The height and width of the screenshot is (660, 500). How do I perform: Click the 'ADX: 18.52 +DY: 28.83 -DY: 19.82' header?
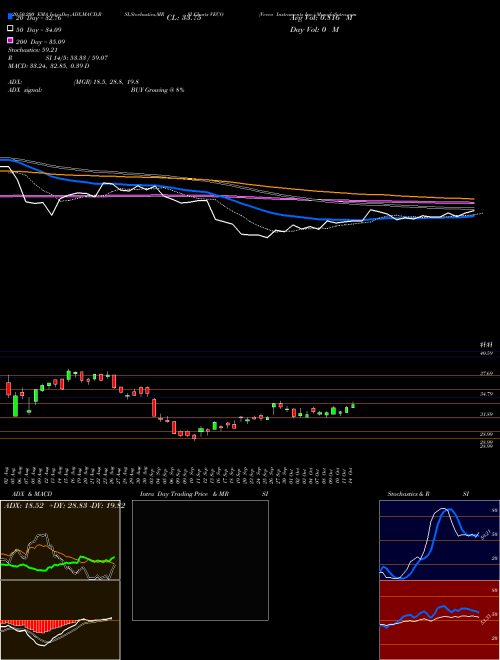(x=64, y=506)
